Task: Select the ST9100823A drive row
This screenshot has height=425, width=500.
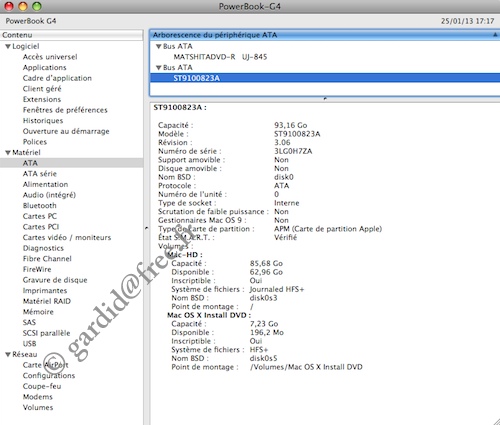Action: [x=325, y=78]
